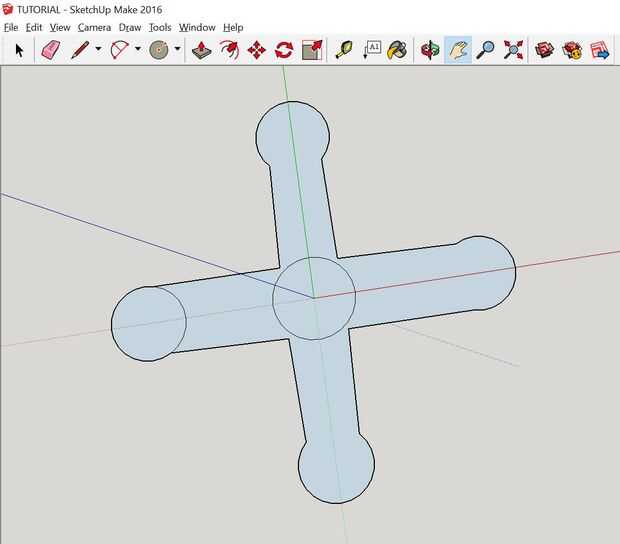Activate the Orbit camera tool
620x544 pixels.
click(x=430, y=50)
